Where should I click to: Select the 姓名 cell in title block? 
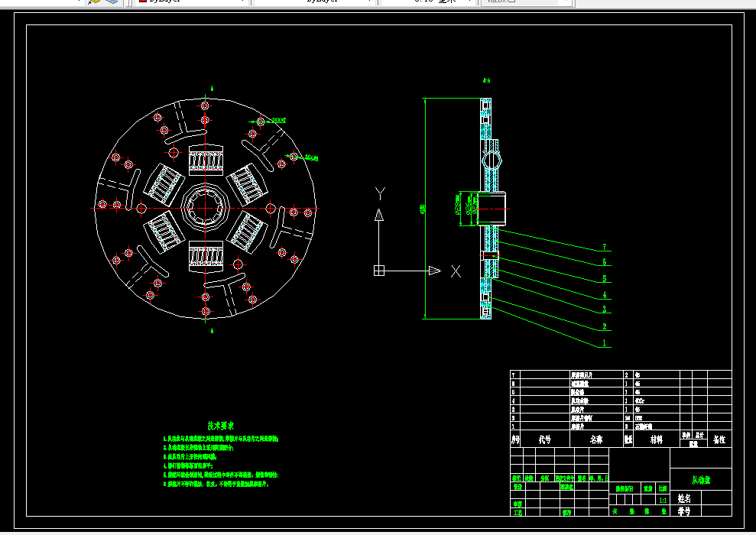point(684,498)
